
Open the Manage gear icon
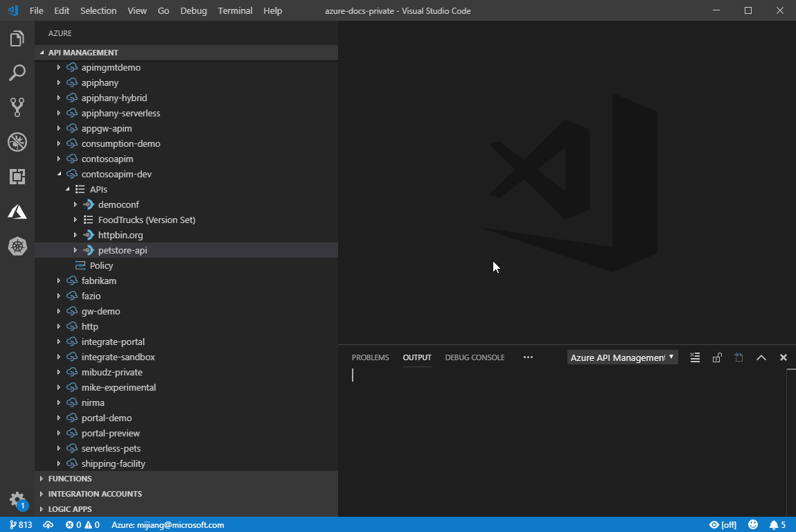17,500
